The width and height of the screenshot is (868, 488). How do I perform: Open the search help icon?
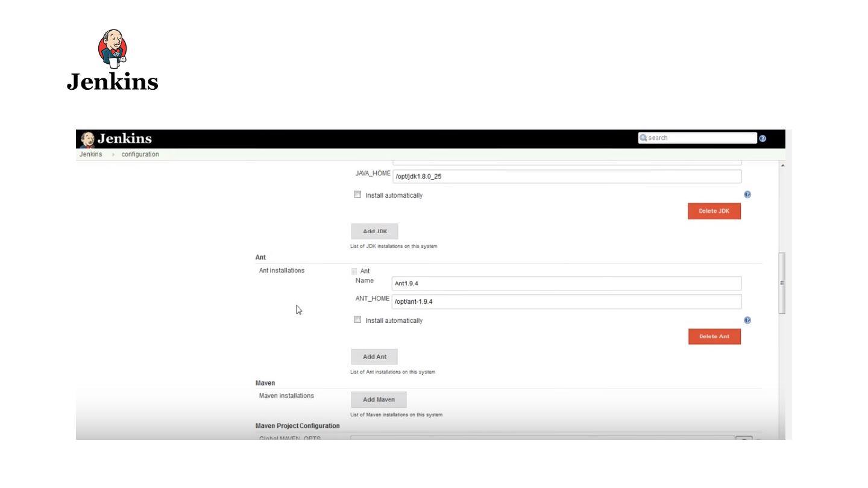tap(763, 138)
